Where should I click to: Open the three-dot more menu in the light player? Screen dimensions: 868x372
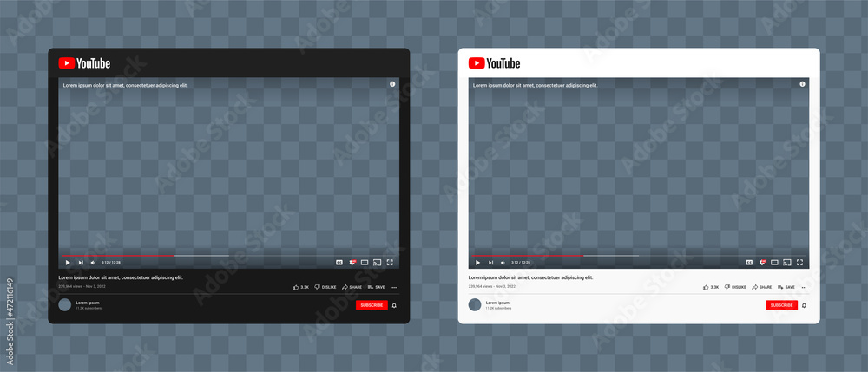(805, 287)
